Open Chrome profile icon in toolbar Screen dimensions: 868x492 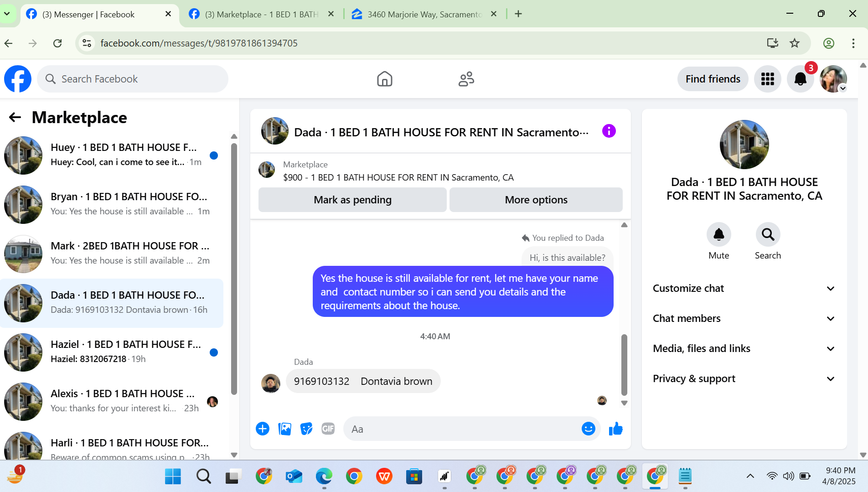[x=829, y=43]
